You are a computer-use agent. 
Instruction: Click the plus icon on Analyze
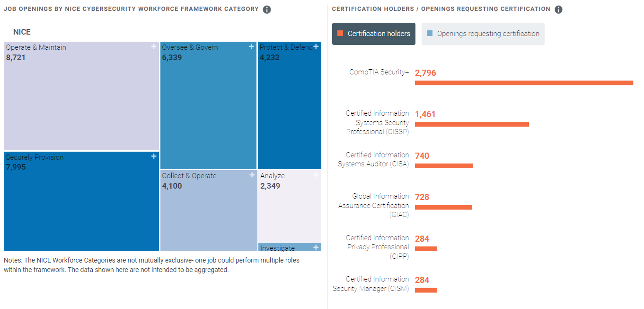click(x=316, y=175)
